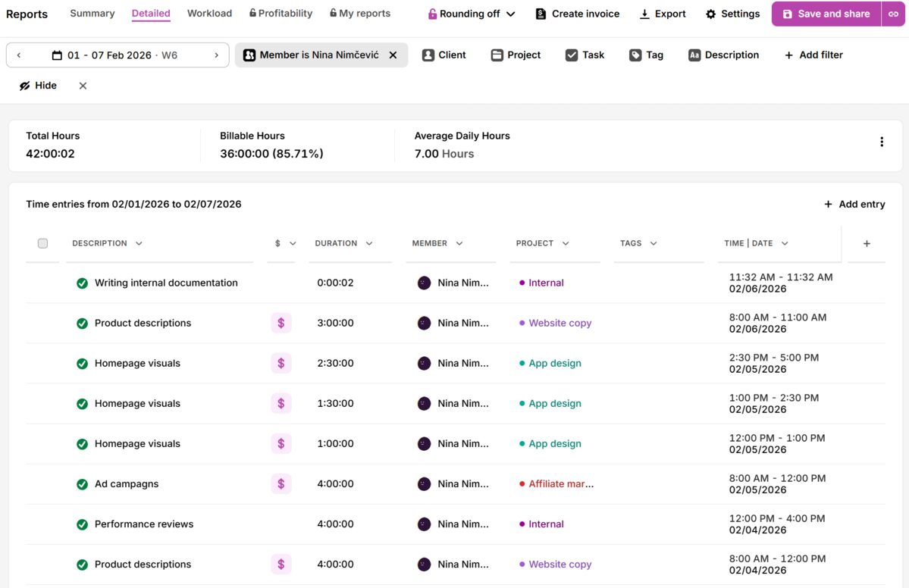
Task: Open the Project filter
Action: click(516, 55)
